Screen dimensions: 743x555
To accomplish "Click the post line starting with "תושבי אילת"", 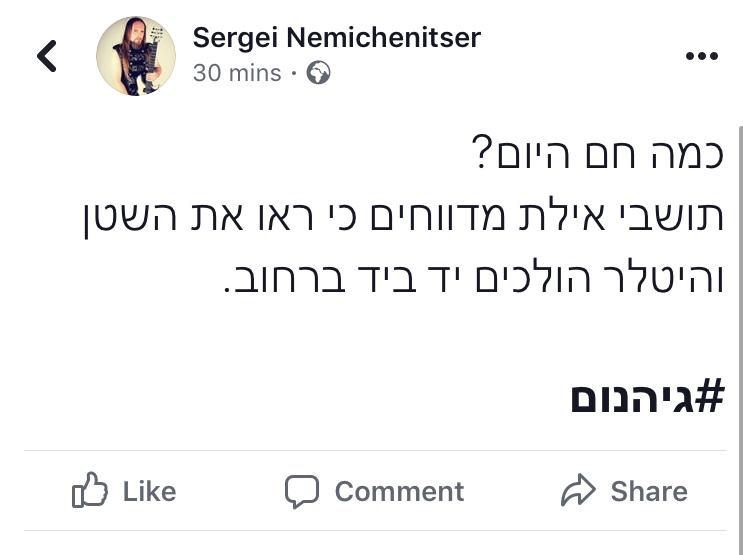I will point(403,217).
